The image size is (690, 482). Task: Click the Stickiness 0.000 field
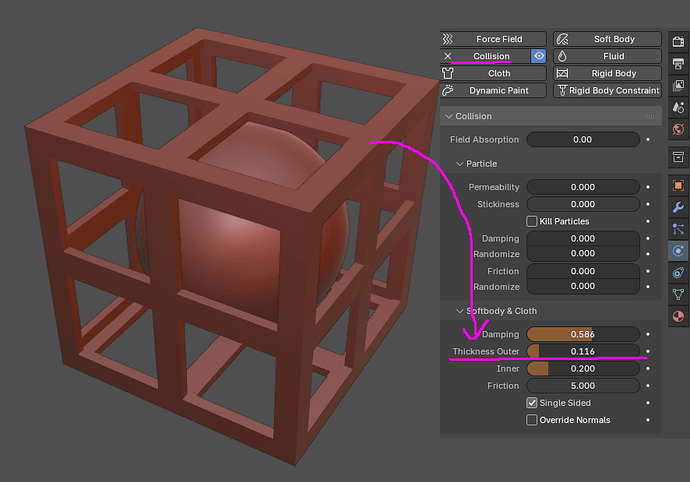583,204
